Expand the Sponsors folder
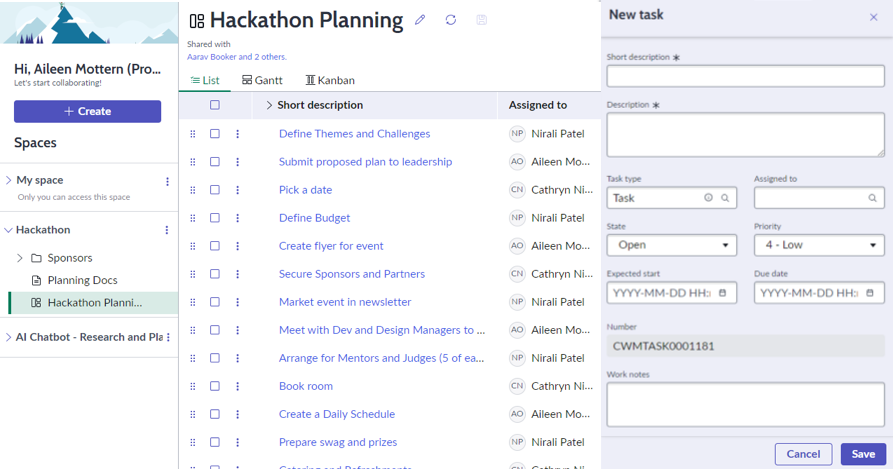The width and height of the screenshot is (893, 469). tap(20, 258)
